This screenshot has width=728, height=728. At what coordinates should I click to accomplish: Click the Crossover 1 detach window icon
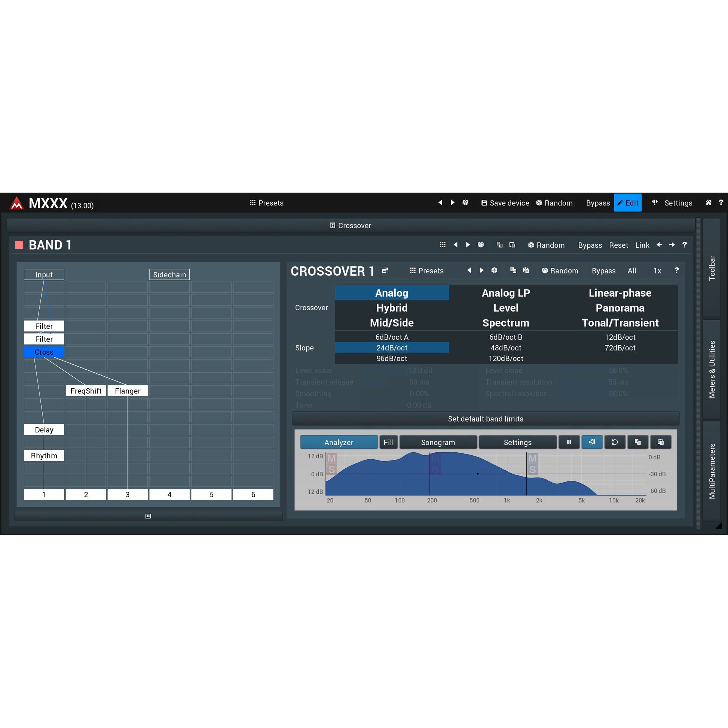pos(385,270)
